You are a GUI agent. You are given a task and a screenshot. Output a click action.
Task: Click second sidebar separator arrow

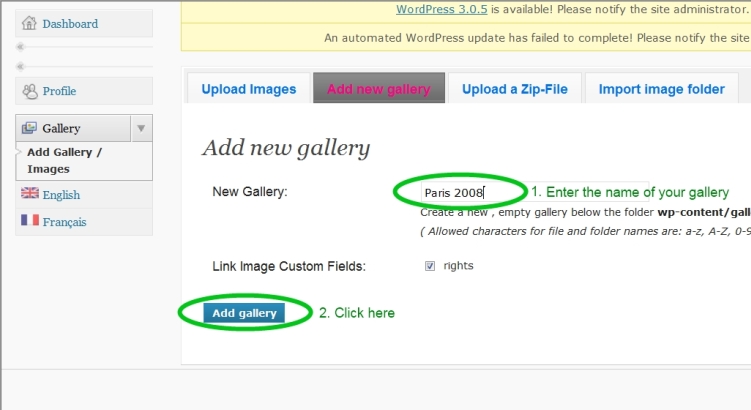(20, 66)
